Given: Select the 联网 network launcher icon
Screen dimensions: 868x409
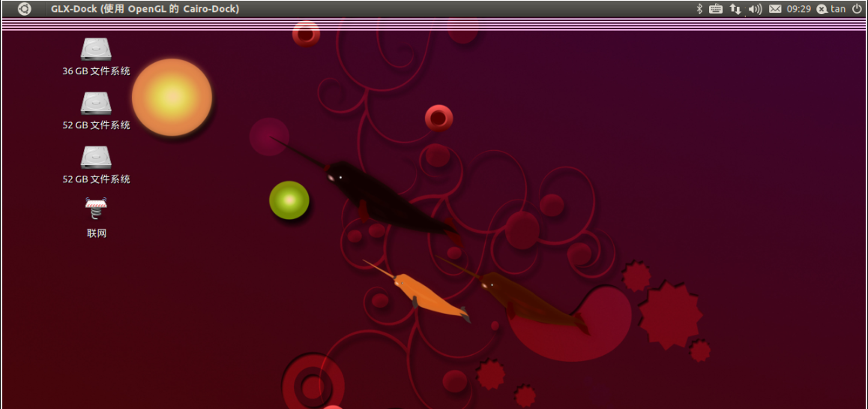Looking at the screenshot, I should [x=97, y=210].
